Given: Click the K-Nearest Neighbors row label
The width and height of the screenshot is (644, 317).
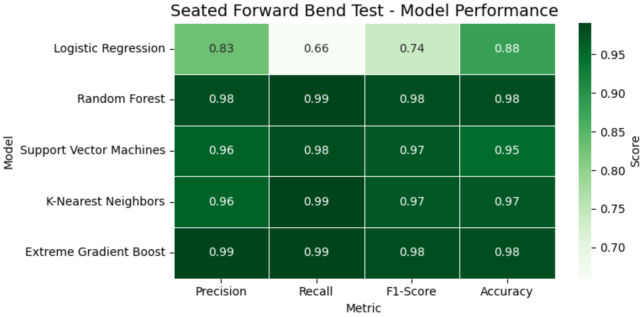Looking at the screenshot, I should click(106, 201).
